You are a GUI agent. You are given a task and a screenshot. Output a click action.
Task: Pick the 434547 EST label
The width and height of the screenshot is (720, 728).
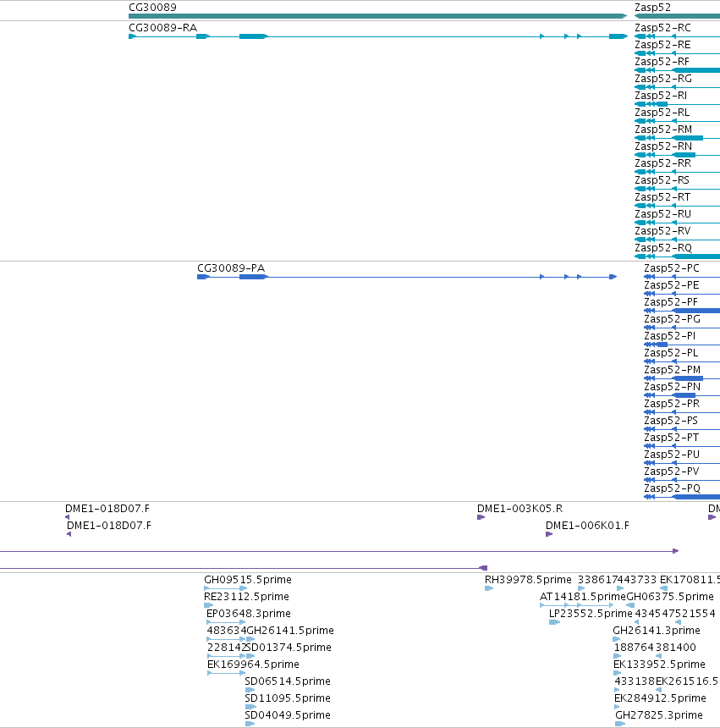pos(655,614)
